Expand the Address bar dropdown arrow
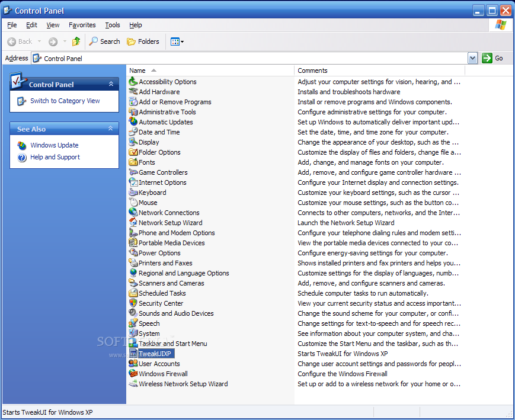Screen dimensions: 515x420 point(472,59)
